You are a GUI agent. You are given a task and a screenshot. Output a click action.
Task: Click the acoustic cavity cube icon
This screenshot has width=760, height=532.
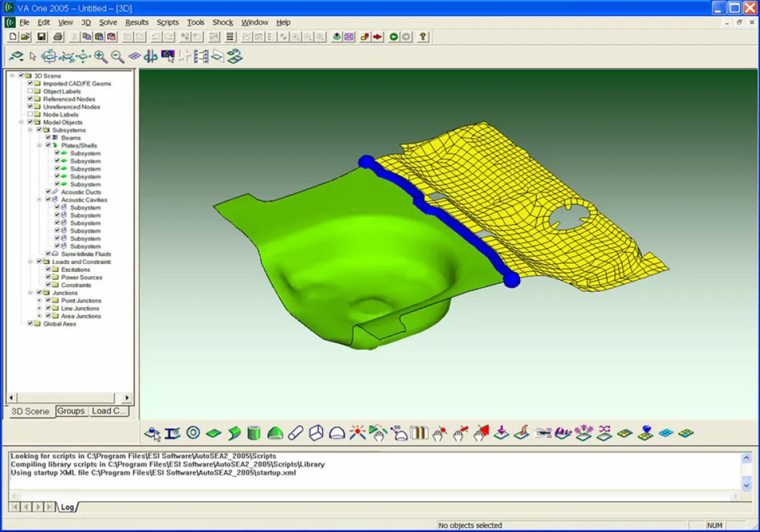coord(316,433)
